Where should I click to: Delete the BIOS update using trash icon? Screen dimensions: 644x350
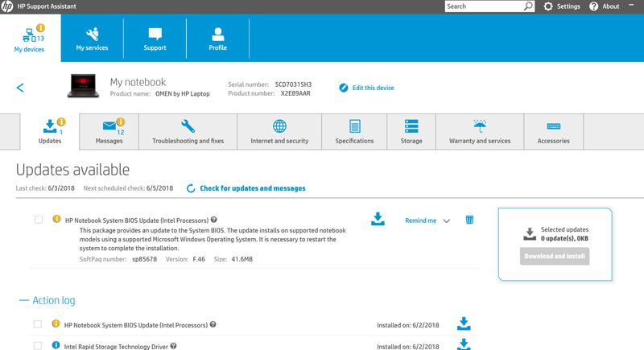pyautogui.click(x=469, y=220)
